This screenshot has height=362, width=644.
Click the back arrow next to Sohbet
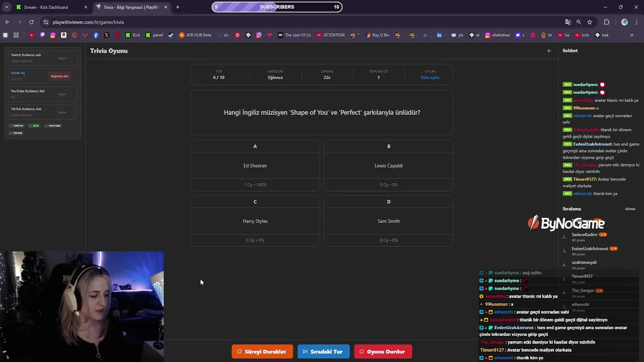click(549, 51)
